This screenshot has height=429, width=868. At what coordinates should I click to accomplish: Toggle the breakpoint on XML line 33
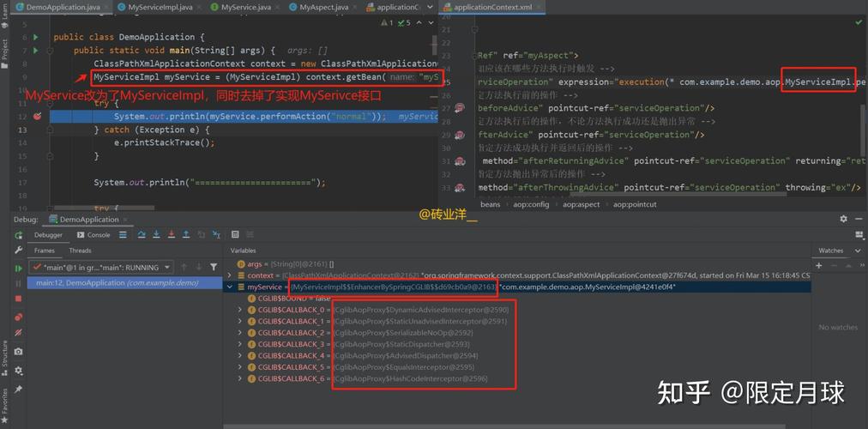(460, 188)
